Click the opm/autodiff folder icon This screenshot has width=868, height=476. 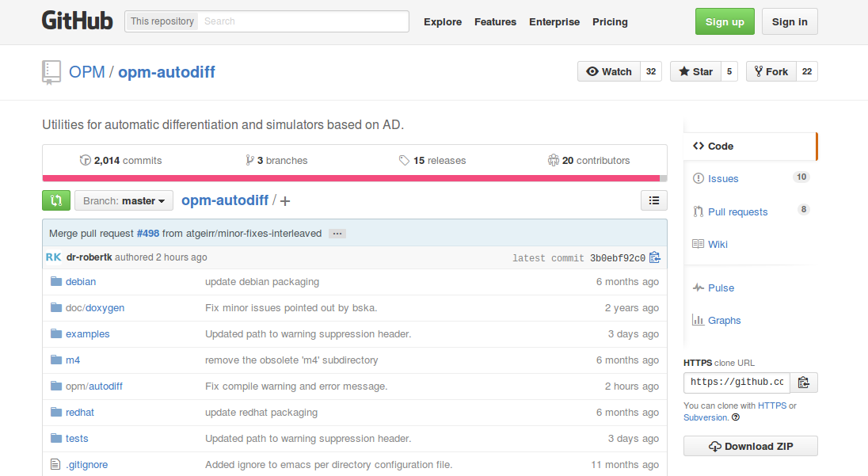(x=56, y=386)
